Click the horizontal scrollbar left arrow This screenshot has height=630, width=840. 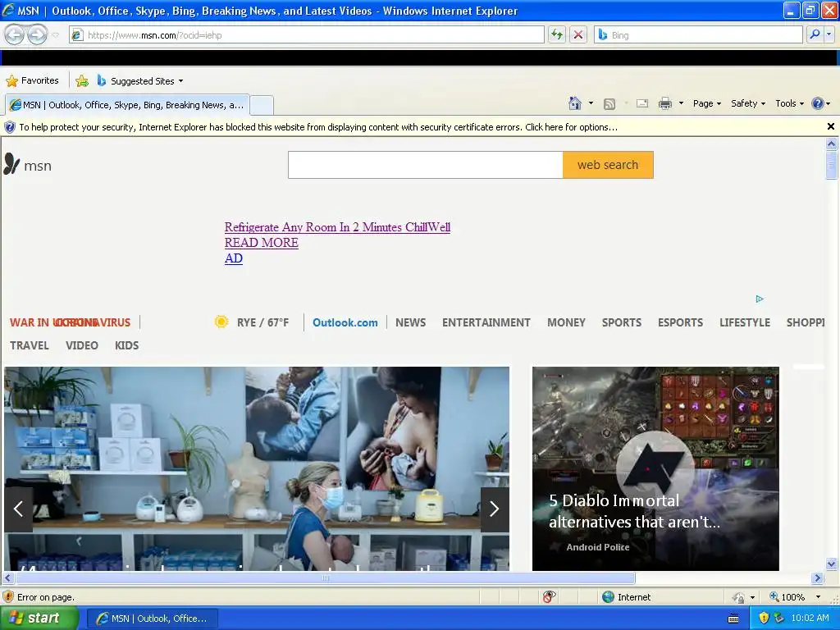(7, 578)
